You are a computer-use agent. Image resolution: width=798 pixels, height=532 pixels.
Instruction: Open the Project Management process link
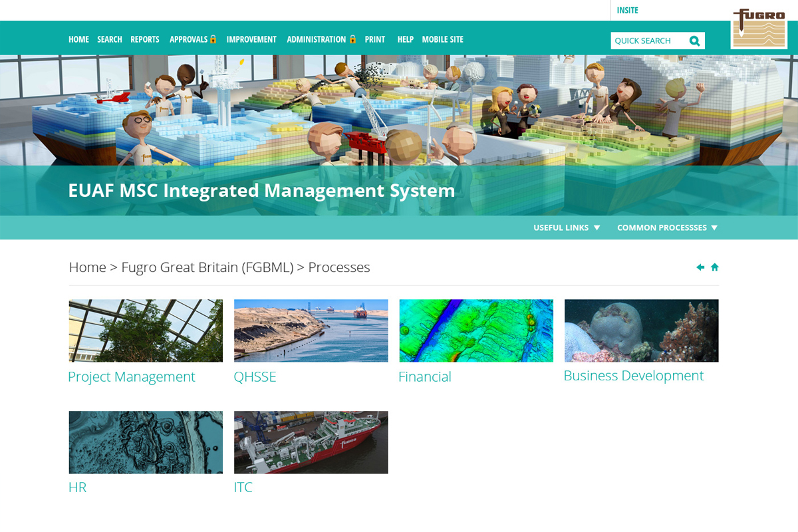coord(132,377)
